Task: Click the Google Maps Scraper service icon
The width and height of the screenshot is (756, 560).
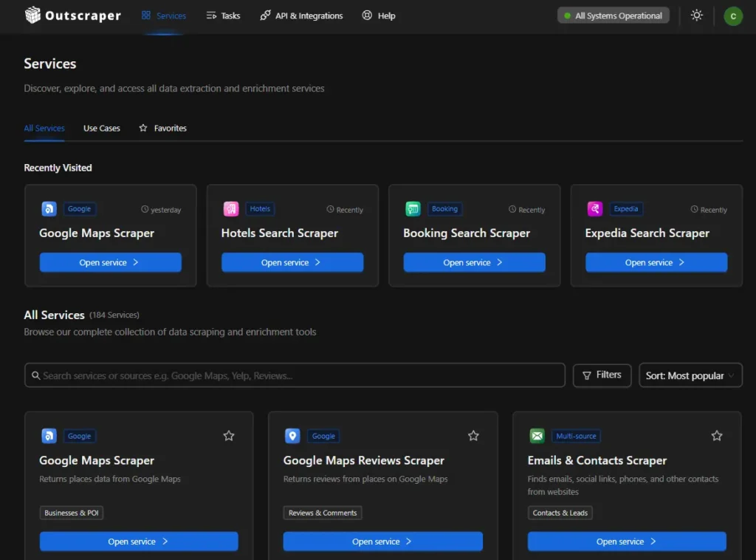Action: point(49,209)
